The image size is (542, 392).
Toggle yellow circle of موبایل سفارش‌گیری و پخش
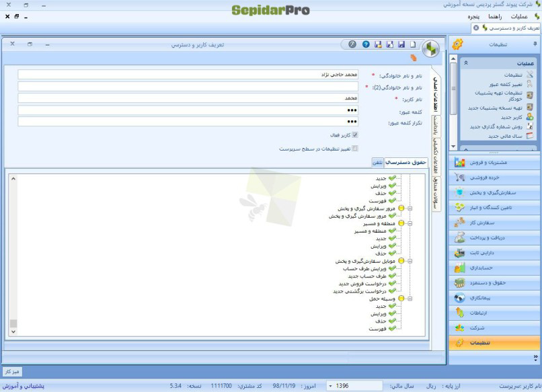pyautogui.click(x=401, y=261)
